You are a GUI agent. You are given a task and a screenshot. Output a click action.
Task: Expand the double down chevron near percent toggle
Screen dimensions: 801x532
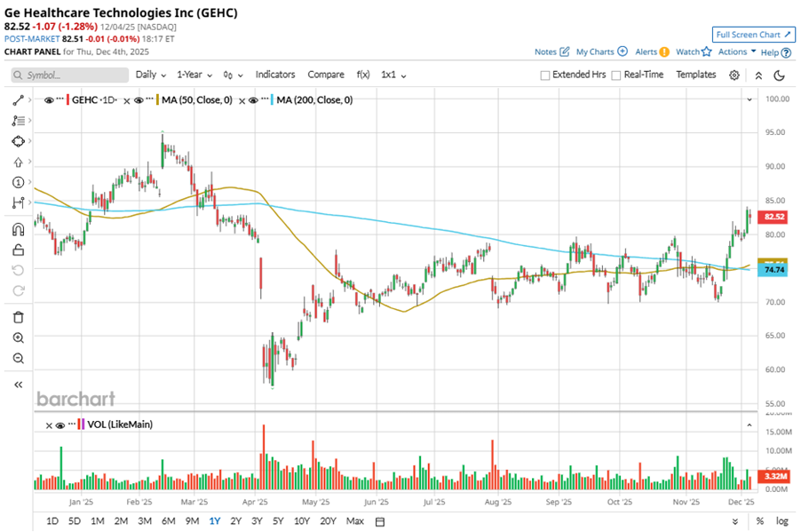pos(735,521)
